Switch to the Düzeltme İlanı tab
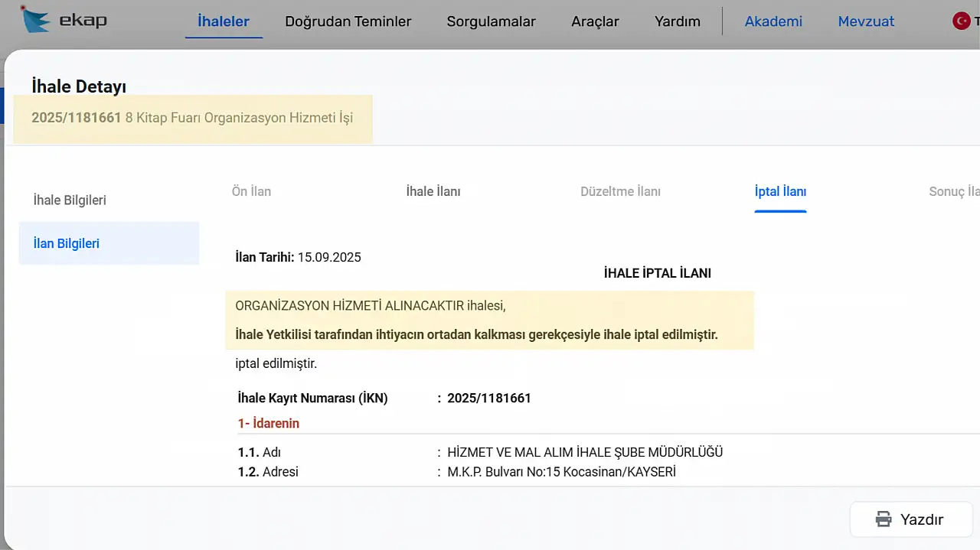The width and height of the screenshot is (980, 550). [x=620, y=191]
